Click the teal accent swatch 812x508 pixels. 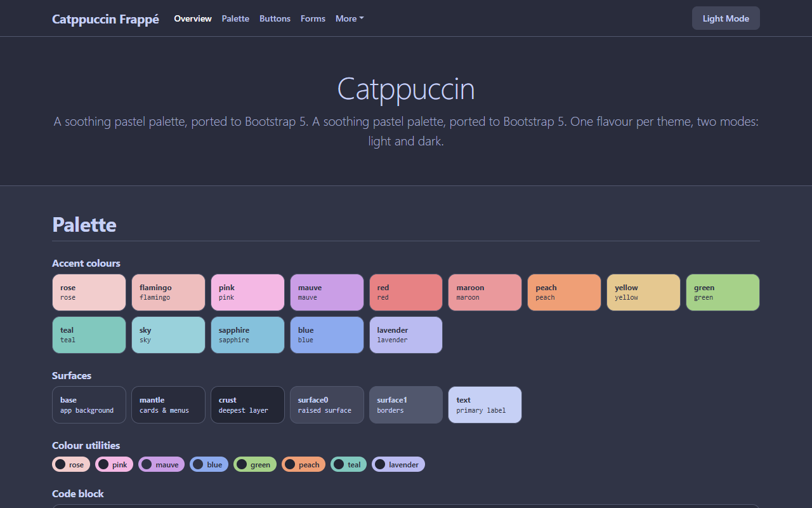tap(89, 335)
